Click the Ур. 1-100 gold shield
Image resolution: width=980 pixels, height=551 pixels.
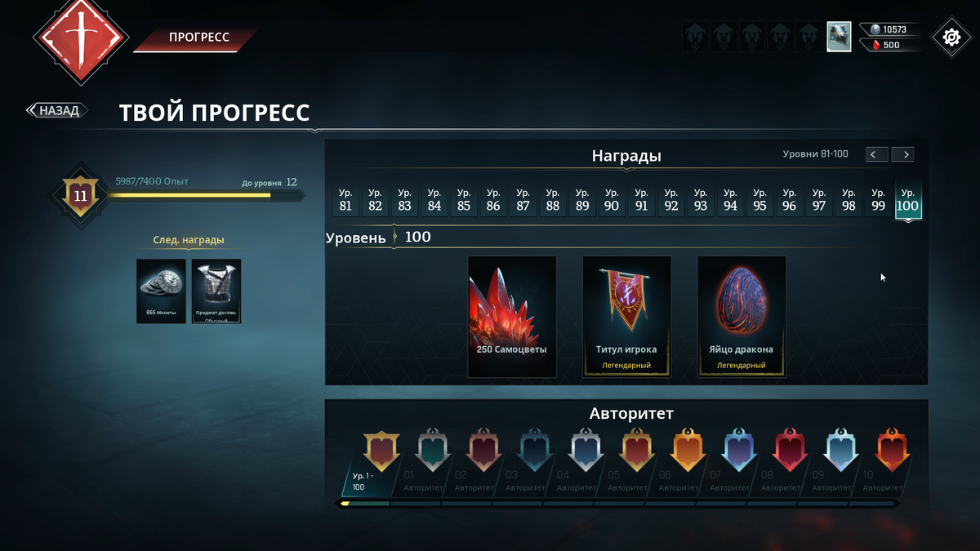[x=381, y=450]
